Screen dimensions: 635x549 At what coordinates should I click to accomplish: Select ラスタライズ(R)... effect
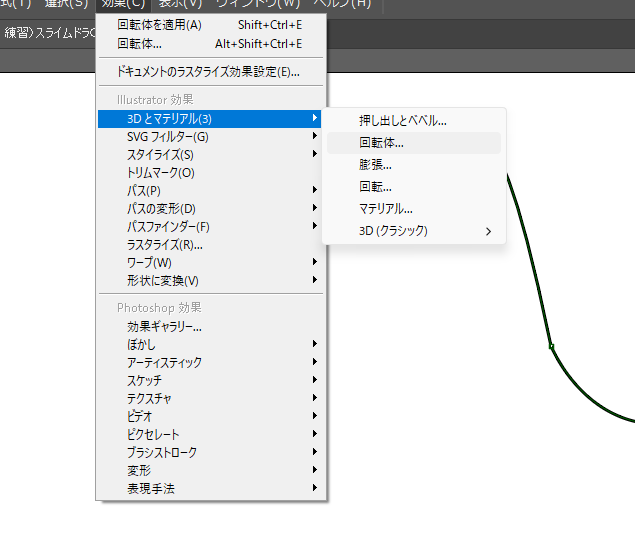pyautogui.click(x=164, y=245)
